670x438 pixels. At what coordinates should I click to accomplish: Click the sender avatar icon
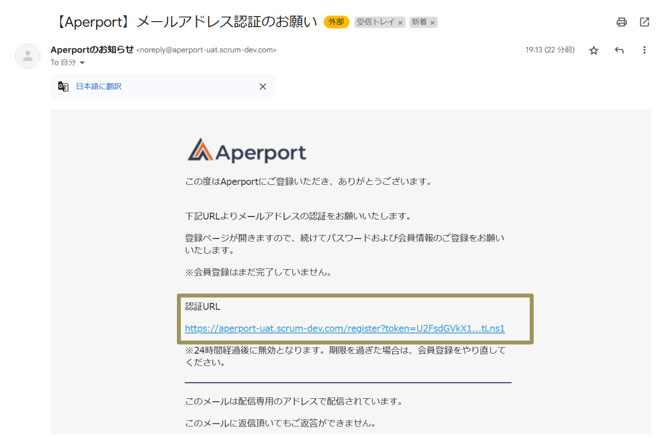(28, 56)
